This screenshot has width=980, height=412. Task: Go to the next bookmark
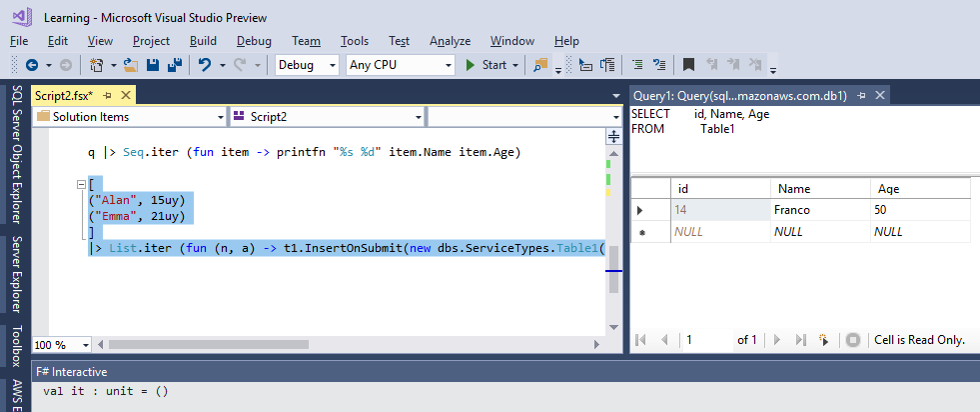[x=733, y=65]
